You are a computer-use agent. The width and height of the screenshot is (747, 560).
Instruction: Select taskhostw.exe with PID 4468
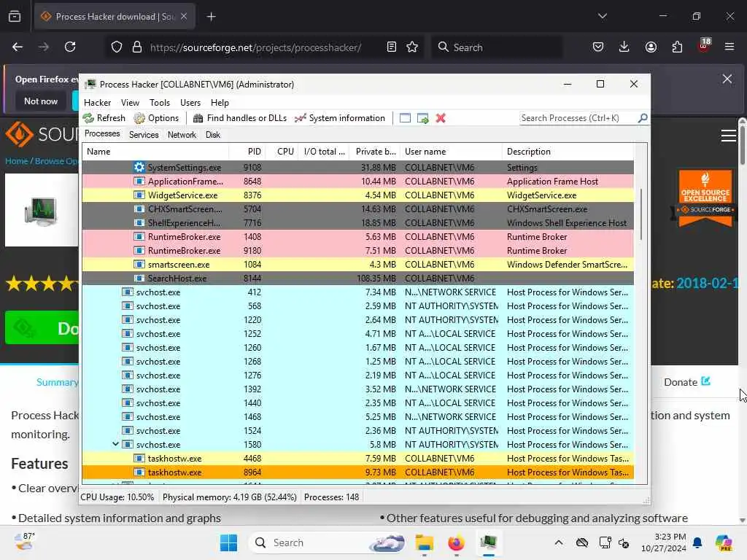pos(357,459)
